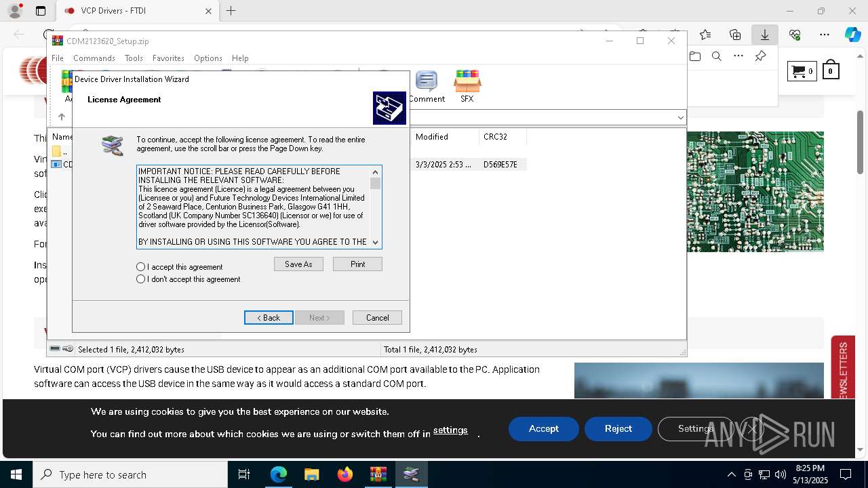This screenshot has height=488, width=868.
Task: Expand the WinRAR address path dropdown
Action: pyautogui.click(x=680, y=117)
